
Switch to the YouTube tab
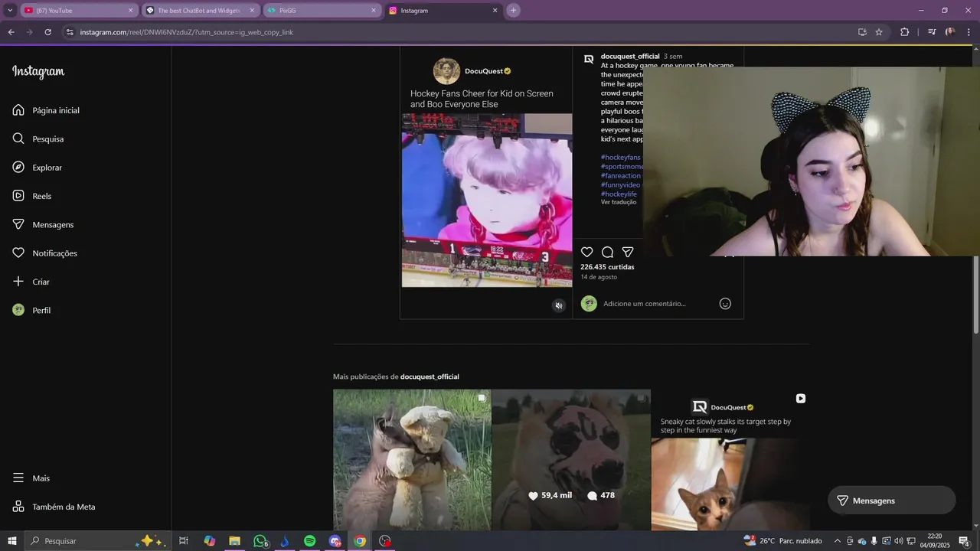coord(78,11)
